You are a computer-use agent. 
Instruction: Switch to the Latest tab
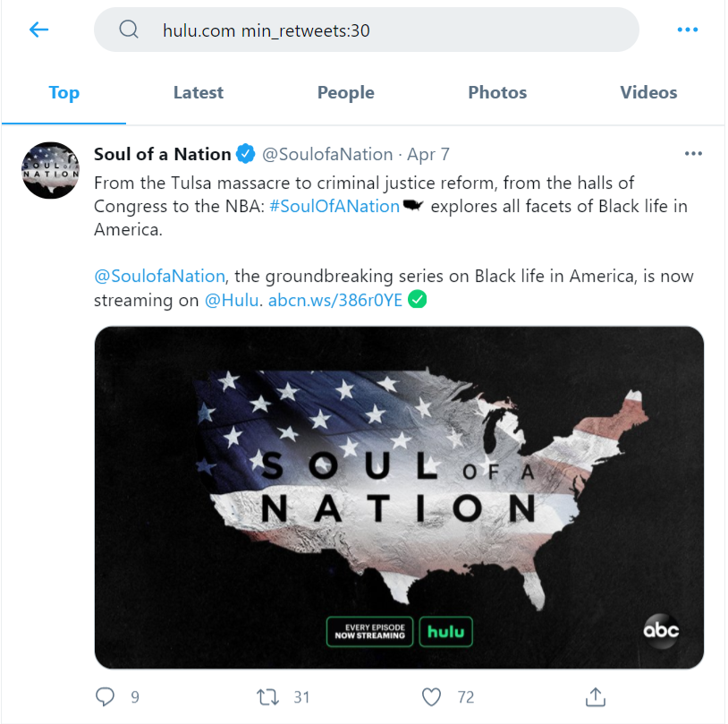pos(198,92)
